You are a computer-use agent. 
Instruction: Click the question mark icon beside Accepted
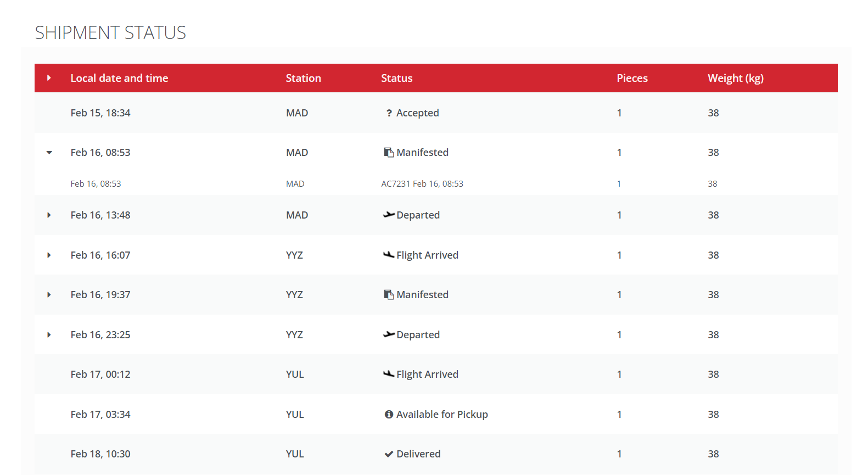point(389,113)
